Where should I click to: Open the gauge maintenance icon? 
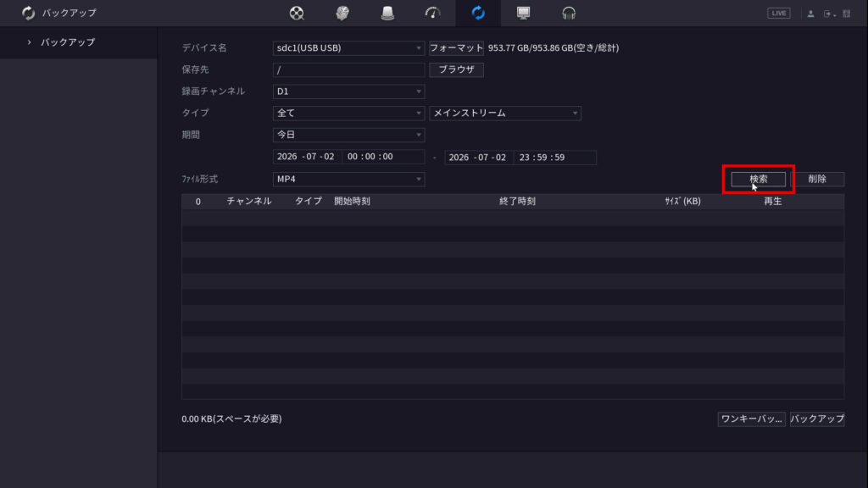pyautogui.click(x=432, y=13)
